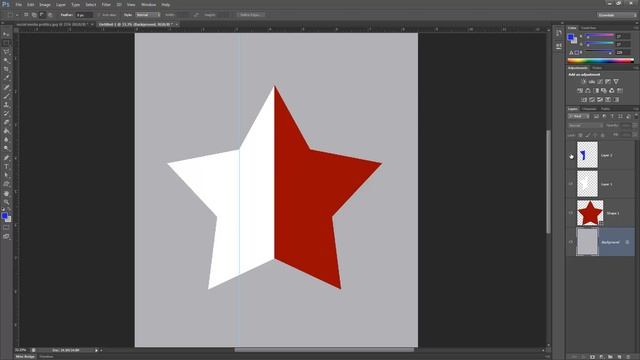Select the Crop tool

pyautogui.click(x=6, y=69)
